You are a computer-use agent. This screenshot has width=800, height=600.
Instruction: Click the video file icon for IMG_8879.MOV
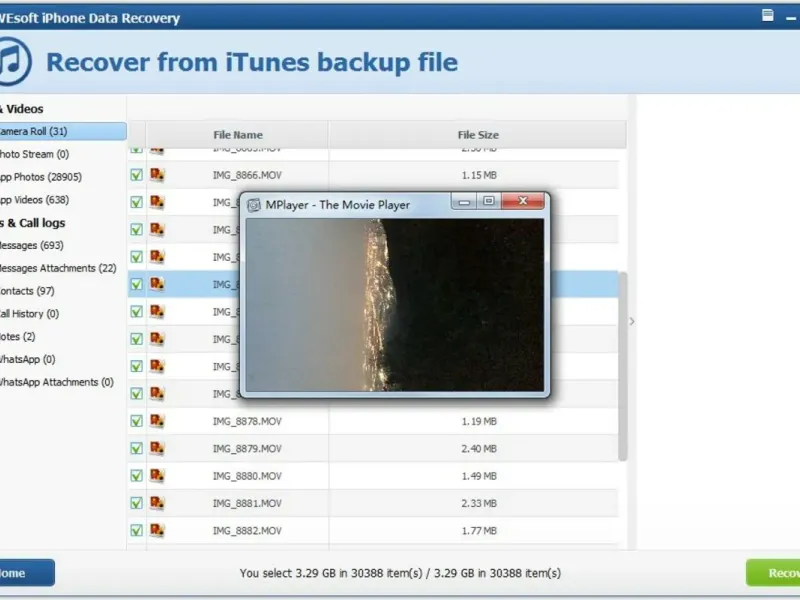pos(157,448)
